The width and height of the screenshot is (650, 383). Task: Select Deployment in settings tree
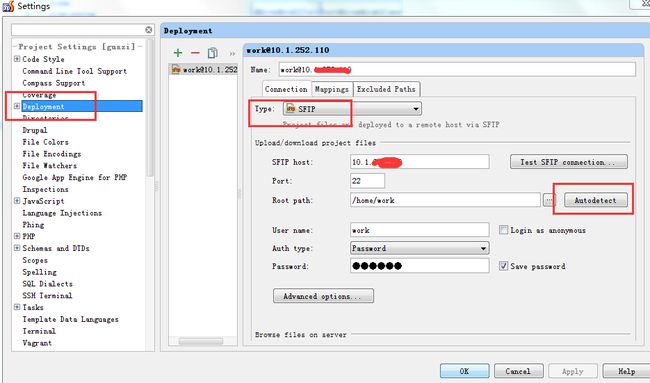pyautogui.click(x=82, y=107)
